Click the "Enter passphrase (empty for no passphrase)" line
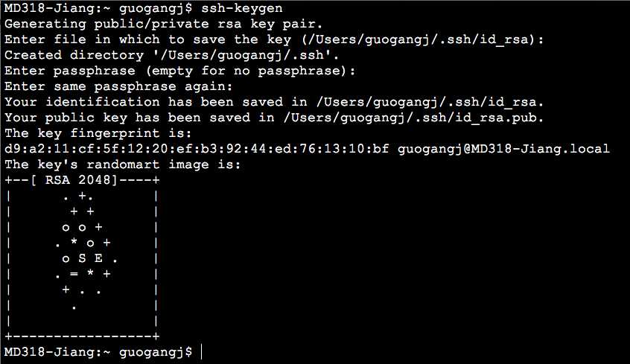The height and width of the screenshot is (364, 630). [x=179, y=71]
